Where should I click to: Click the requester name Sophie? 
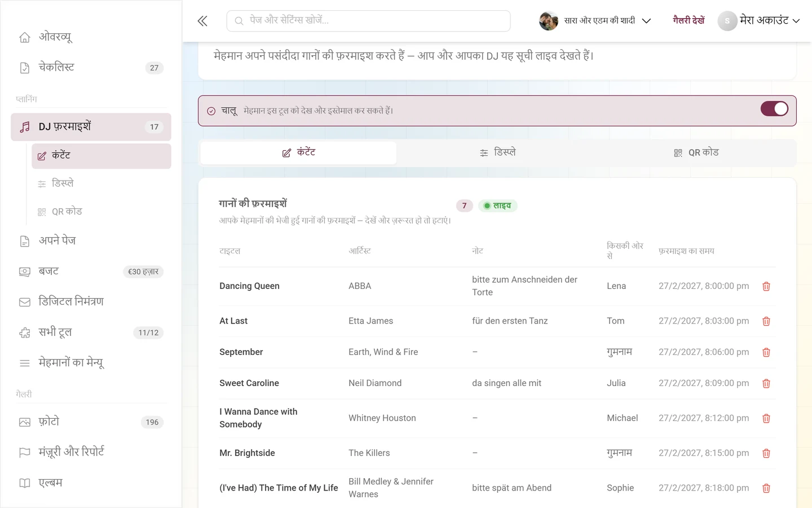(x=620, y=488)
